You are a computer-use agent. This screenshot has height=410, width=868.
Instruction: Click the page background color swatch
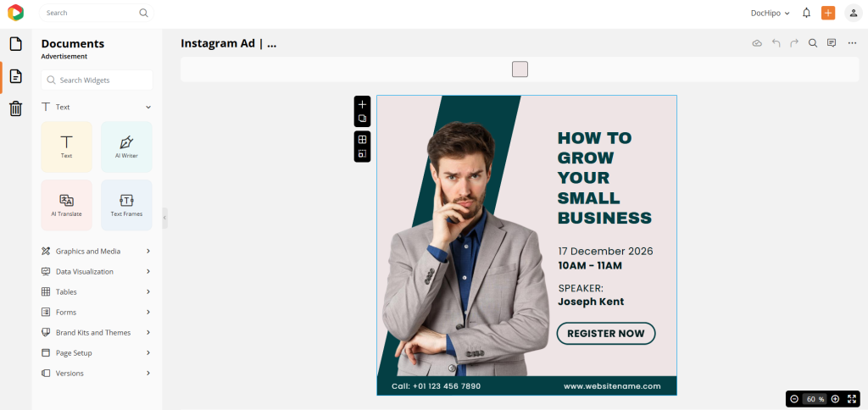click(520, 69)
